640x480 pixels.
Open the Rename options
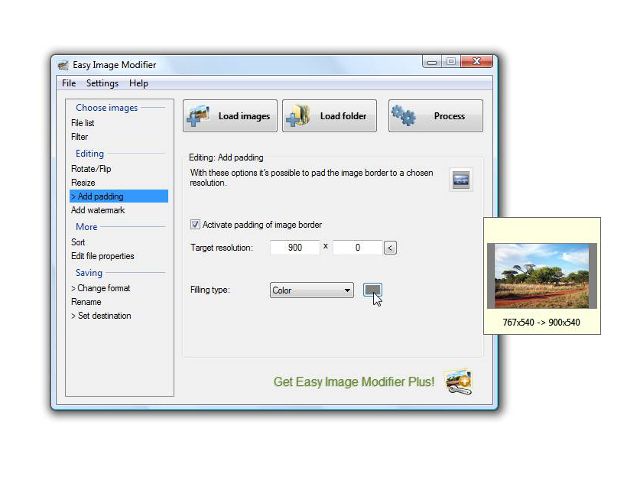tap(86, 302)
